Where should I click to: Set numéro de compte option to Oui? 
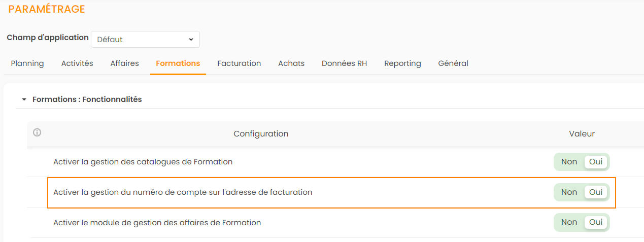[x=596, y=192]
